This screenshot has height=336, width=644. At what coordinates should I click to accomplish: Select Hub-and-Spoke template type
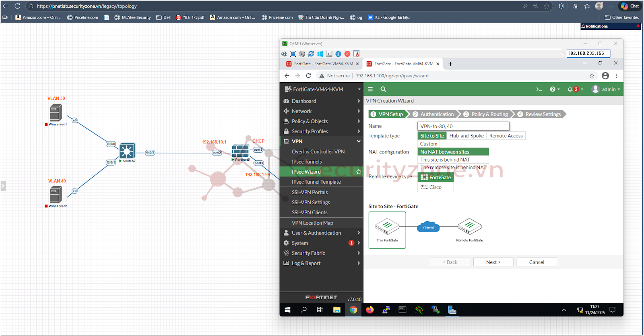(x=466, y=136)
